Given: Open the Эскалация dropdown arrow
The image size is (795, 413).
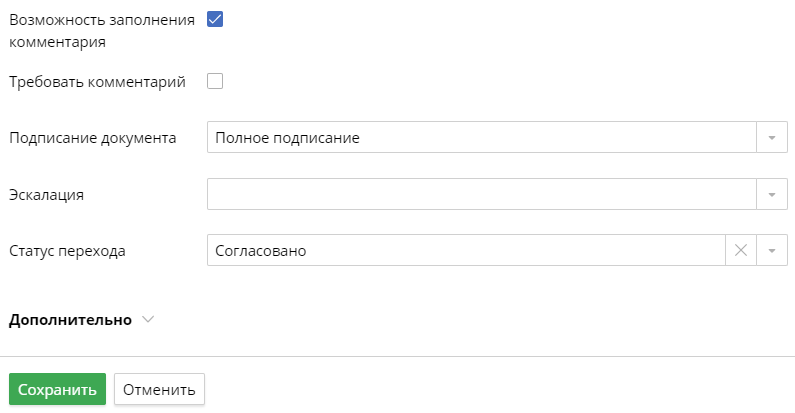Looking at the screenshot, I should coord(772,194).
